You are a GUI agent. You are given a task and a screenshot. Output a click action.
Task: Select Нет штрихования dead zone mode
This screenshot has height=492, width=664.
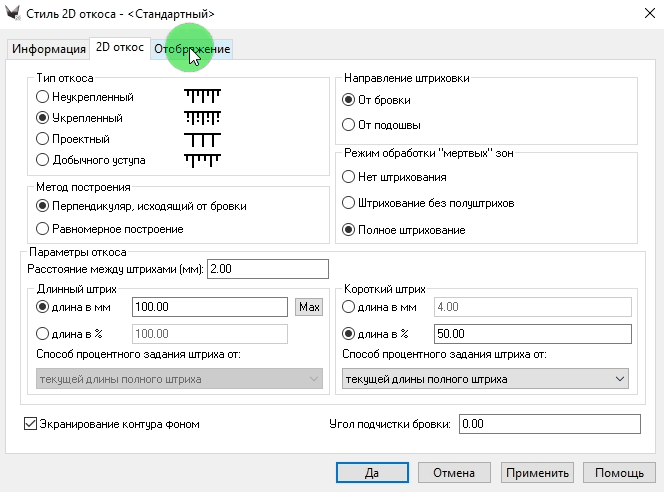(x=348, y=177)
